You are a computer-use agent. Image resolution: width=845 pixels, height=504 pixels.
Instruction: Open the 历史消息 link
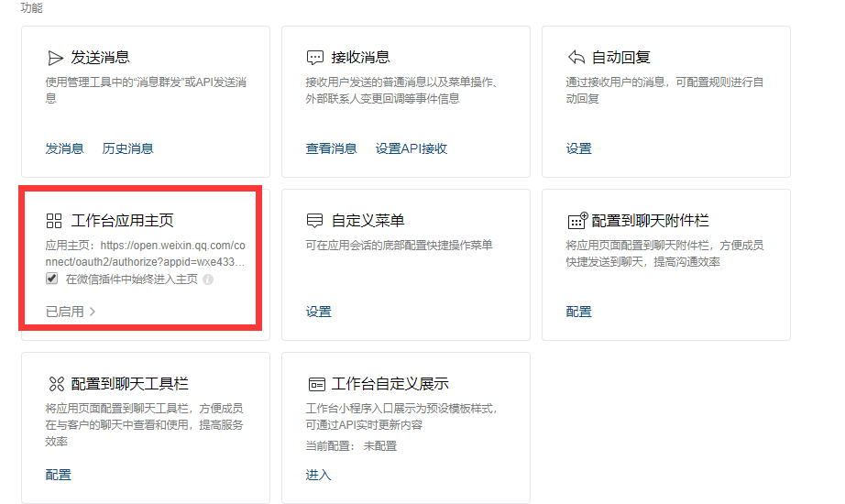127,148
